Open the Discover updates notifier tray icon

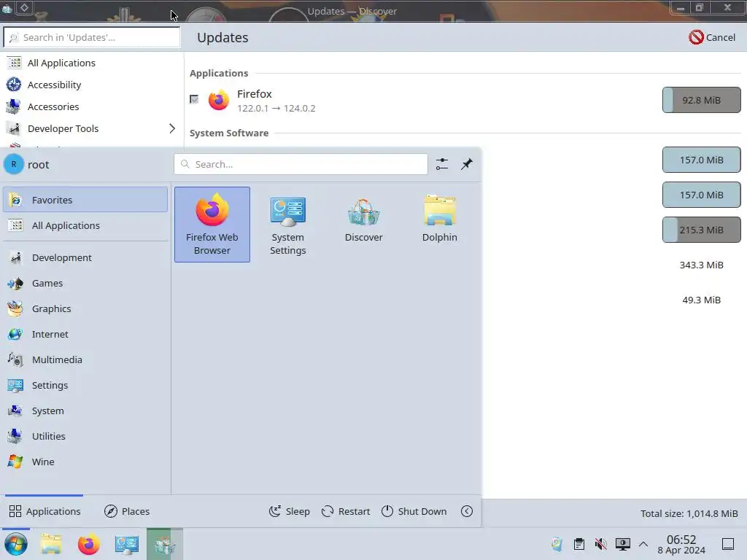tap(557, 544)
